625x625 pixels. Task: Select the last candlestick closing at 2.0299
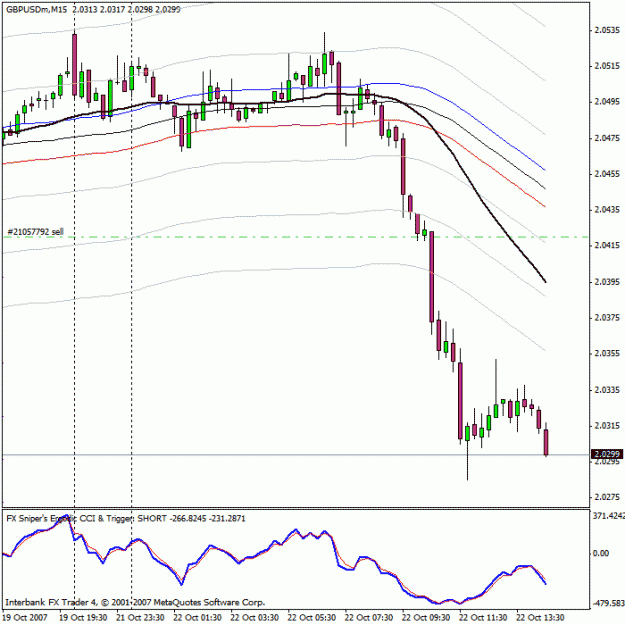(x=546, y=442)
